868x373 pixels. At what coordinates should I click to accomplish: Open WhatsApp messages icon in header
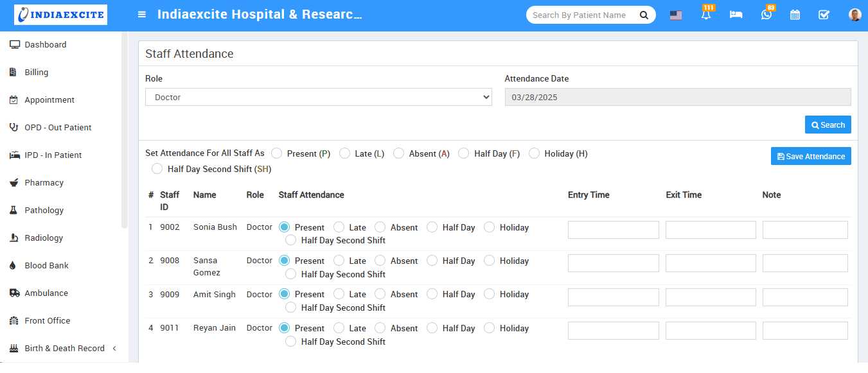(766, 15)
